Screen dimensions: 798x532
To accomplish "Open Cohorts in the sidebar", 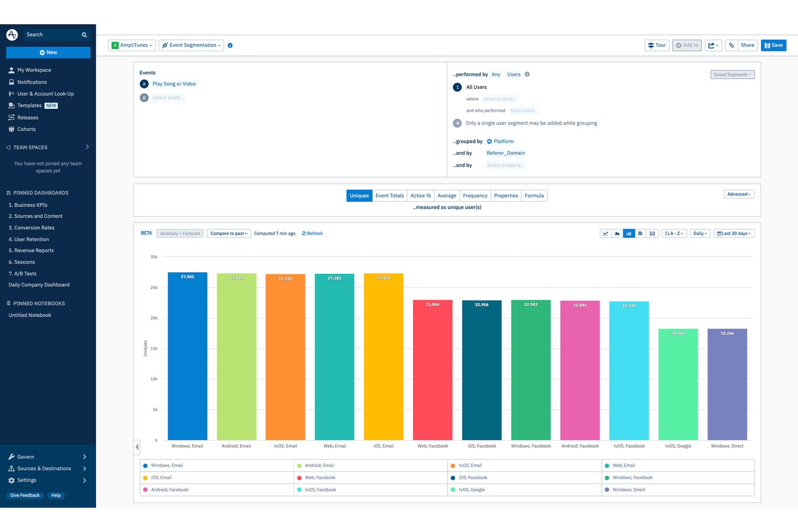I will [26, 129].
